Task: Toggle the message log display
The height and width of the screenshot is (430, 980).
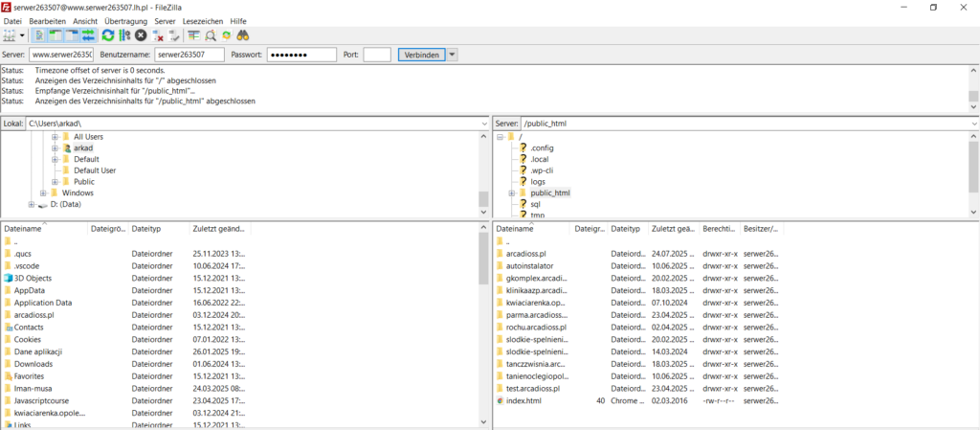Action: (x=39, y=35)
